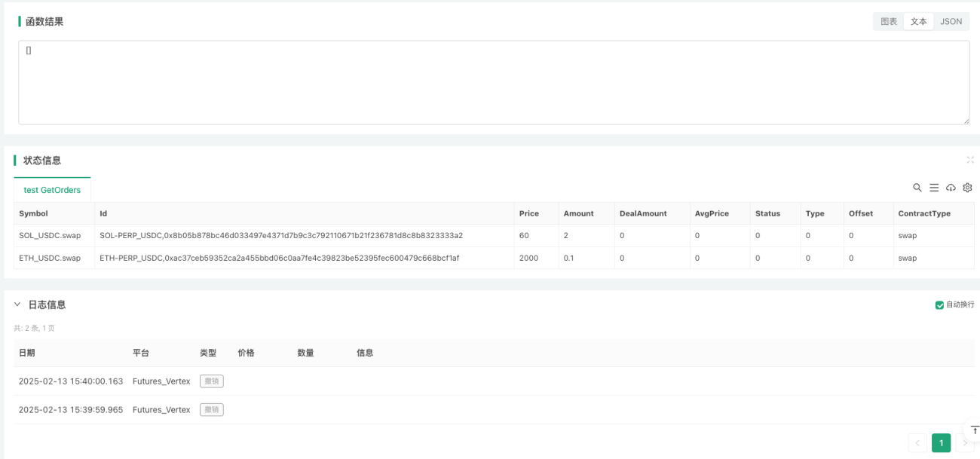Viewport: 980px width, 459px height.
Task: Collapse the 日志信息 section chevron
Action: tap(17, 304)
